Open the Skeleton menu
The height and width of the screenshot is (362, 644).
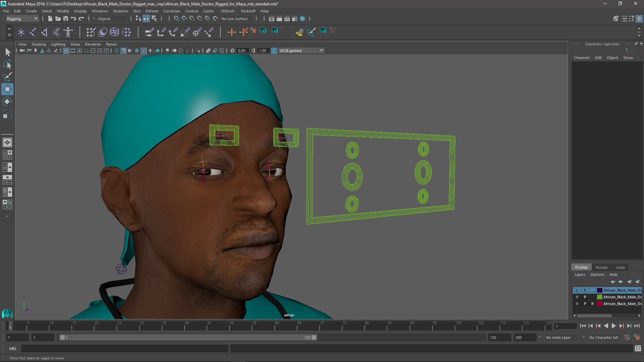pos(120,11)
